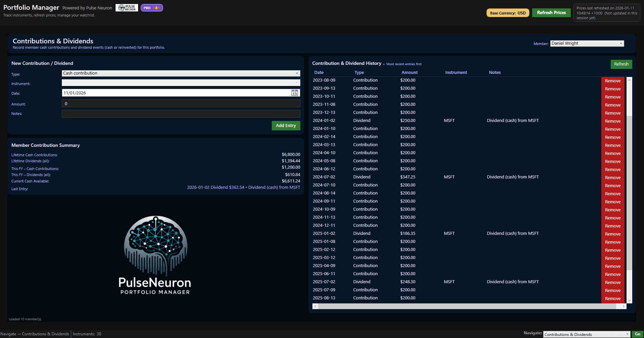Remove the 2023-08-09 contribution entry
Screen dimensions: 644x338
click(612, 81)
